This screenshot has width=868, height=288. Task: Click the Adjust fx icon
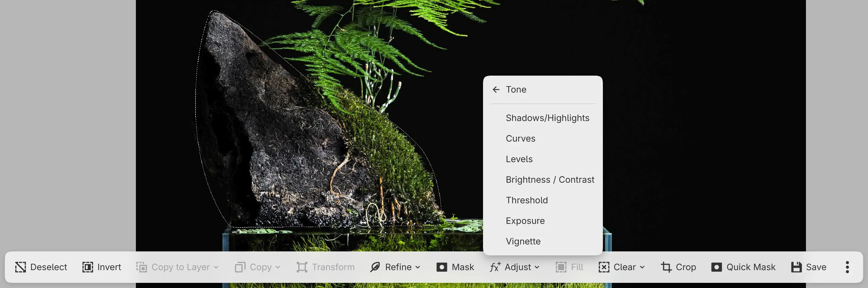[495, 267]
